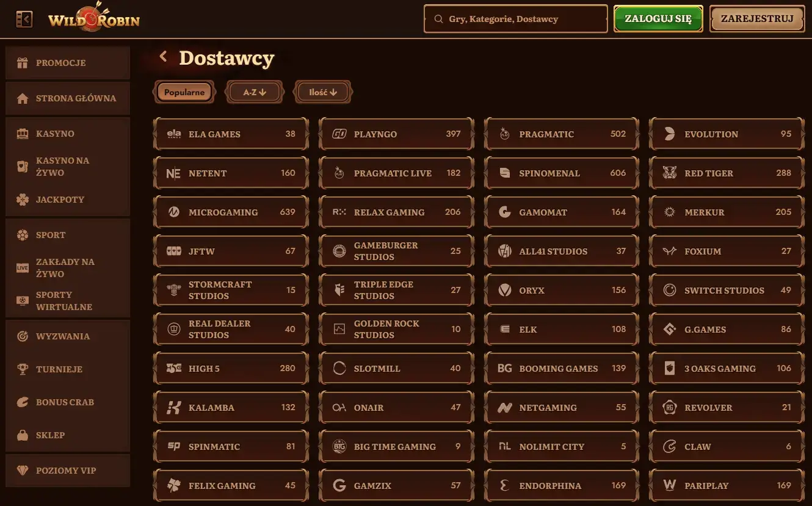Click the diamond icon for Poziomy VIP

click(23, 471)
